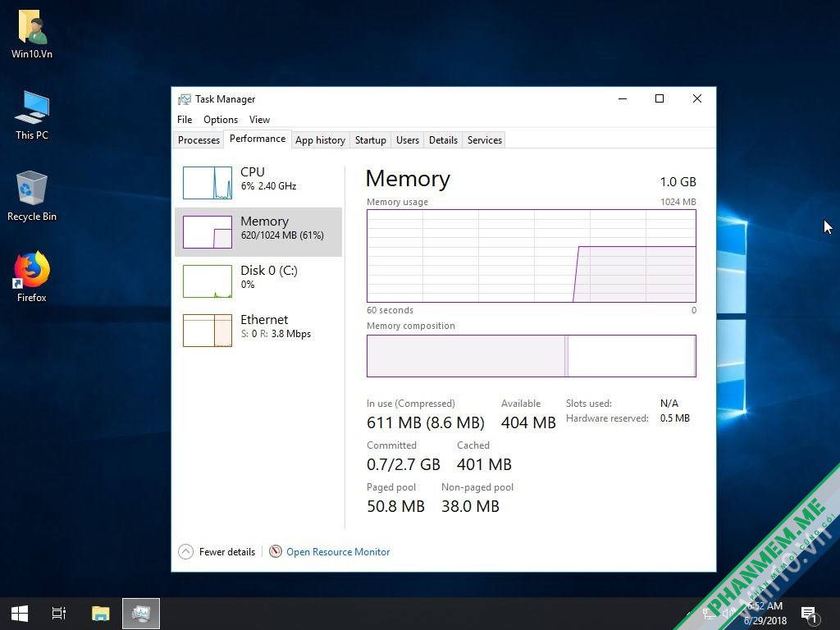840x630 pixels.
Task: Click the Memory composition bar
Action: [532, 356]
